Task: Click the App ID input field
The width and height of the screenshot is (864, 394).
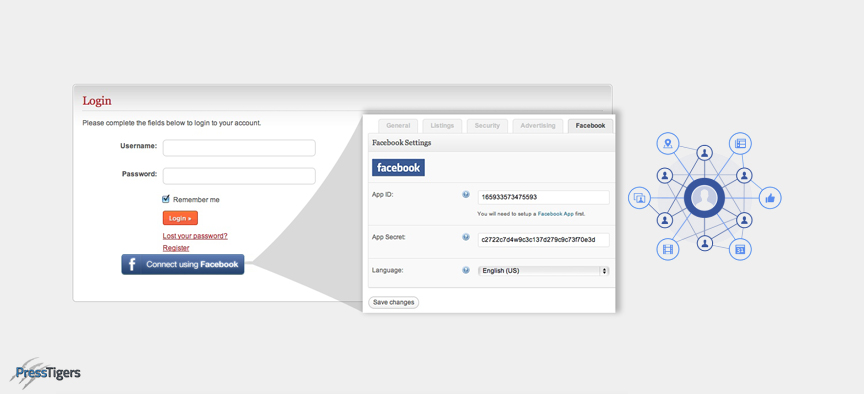Action: tap(544, 197)
